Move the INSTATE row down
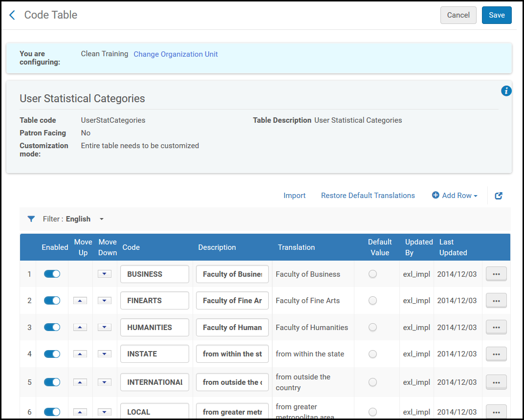 pyautogui.click(x=105, y=354)
